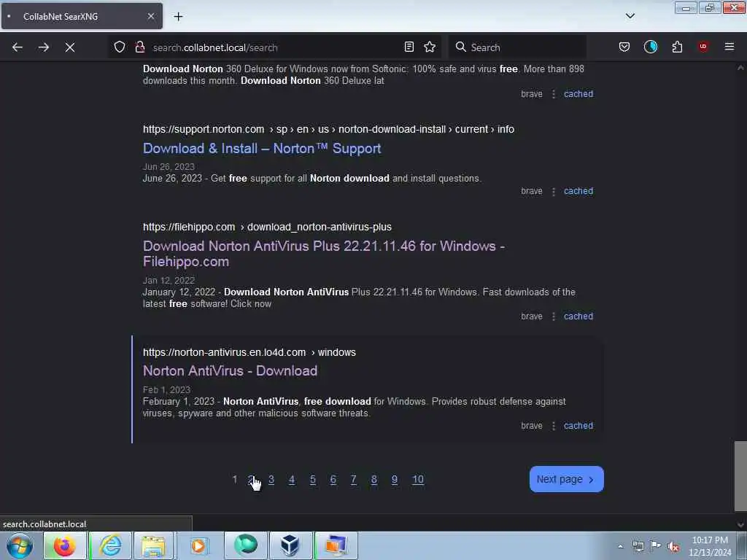Open the uBlock Origin extension icon

pyautogui.click(x=703, y=47)
